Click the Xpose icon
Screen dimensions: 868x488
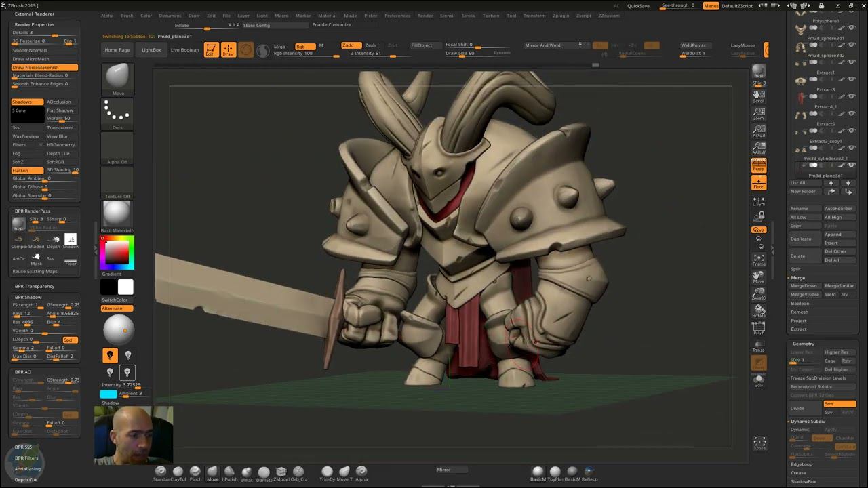[x=759, y=443]
